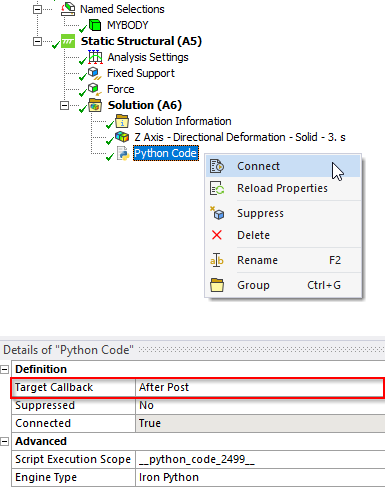Select Fixed Support in the tree

point(141,73)
